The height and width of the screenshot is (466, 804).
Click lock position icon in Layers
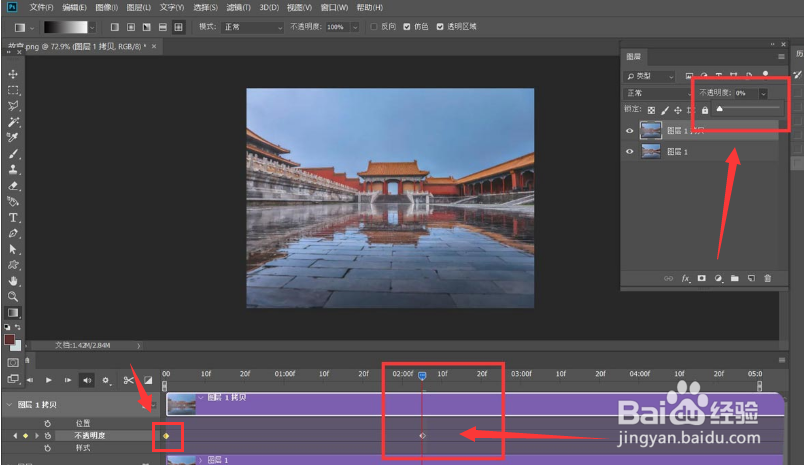(678, 110)
